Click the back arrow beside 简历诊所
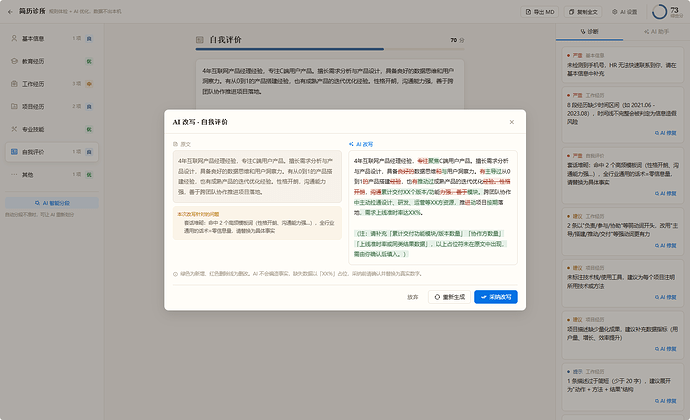The height and width of the screenshot is (420, 690). coord(10,11)
